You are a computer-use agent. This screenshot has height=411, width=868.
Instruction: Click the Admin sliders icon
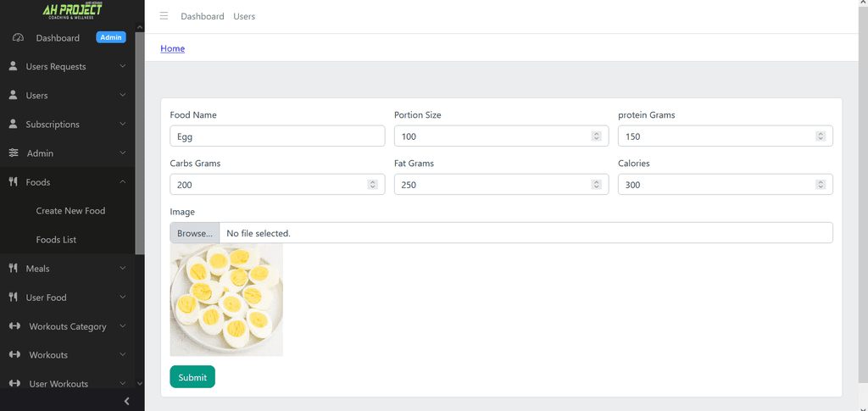coord(14,153)
